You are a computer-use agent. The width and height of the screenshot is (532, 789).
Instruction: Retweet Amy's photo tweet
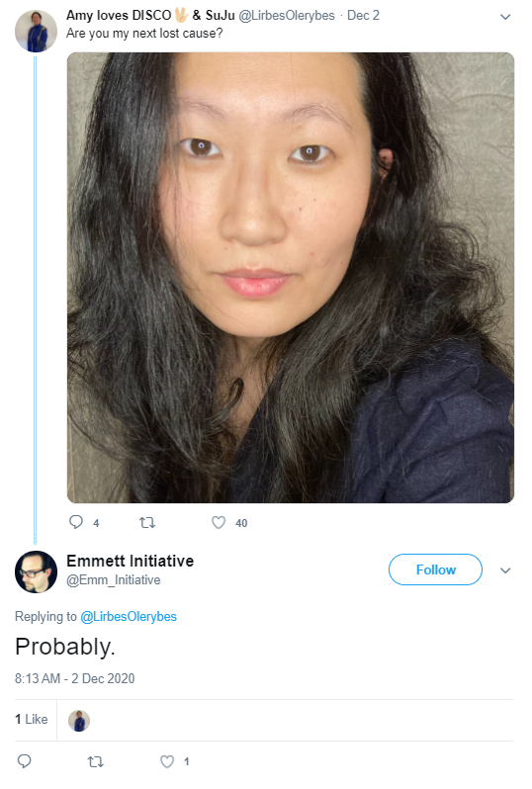(x=147, y=523)
